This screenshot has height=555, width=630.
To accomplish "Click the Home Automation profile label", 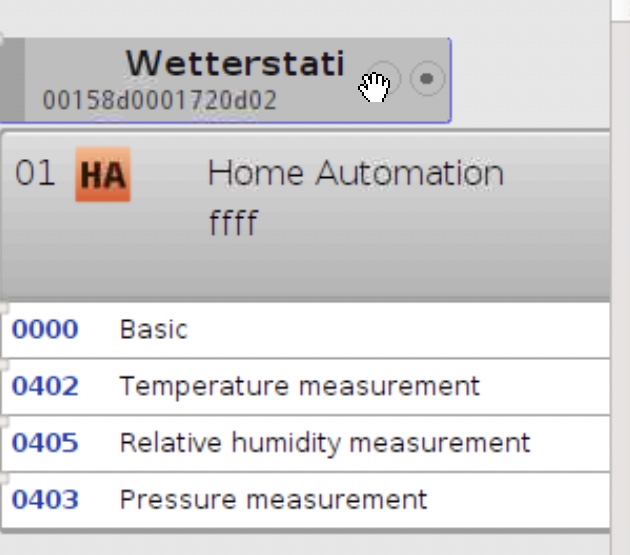I will tap(355, 173).
